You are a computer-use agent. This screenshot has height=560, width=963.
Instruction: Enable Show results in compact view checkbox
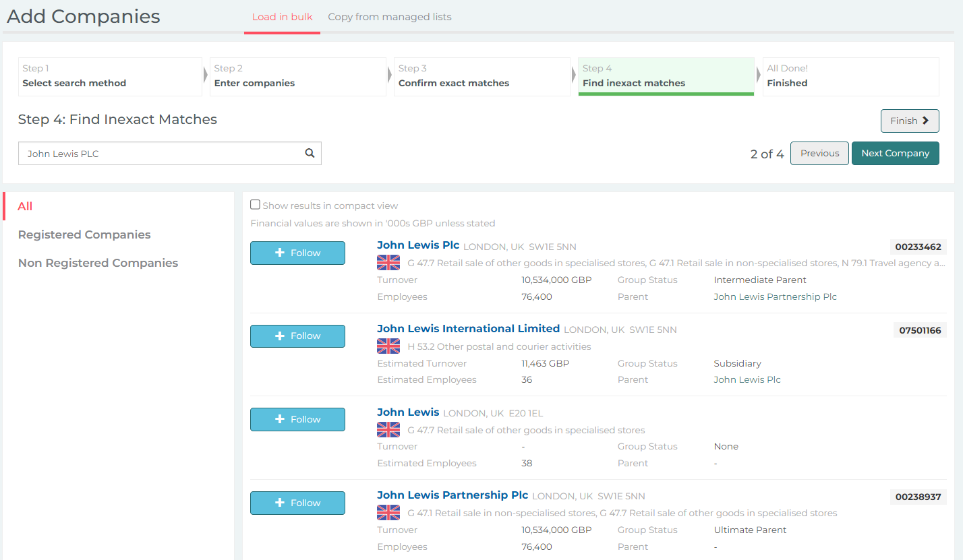(255, 205)
